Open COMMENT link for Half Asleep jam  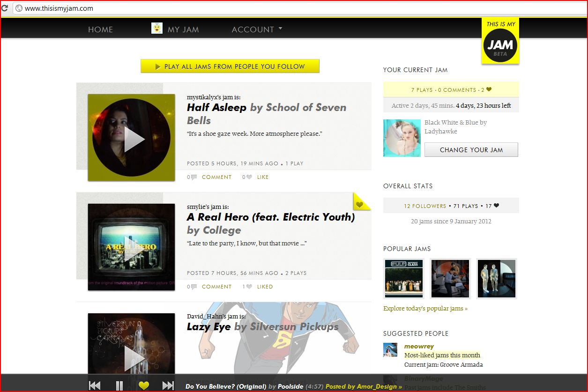pyautogui.click(x=216, y=177)
